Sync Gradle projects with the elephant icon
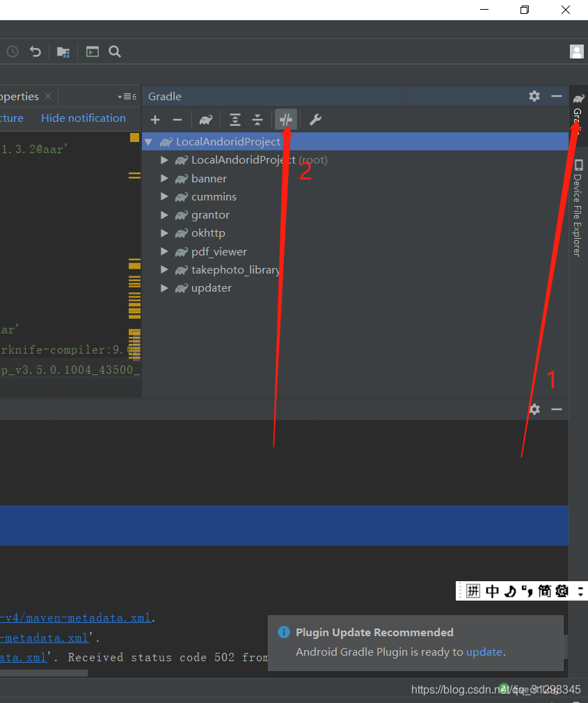This screenshot has height=703, width=588. pos(205,120)
